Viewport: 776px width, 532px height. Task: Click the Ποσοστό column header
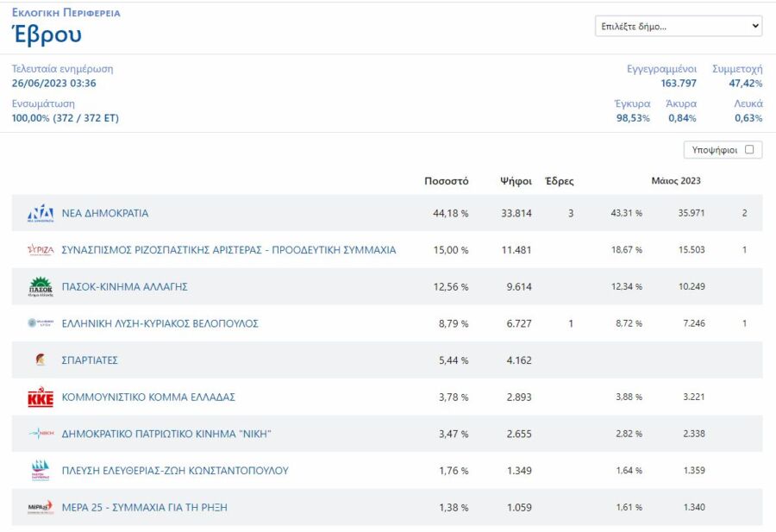pos(446,181)
